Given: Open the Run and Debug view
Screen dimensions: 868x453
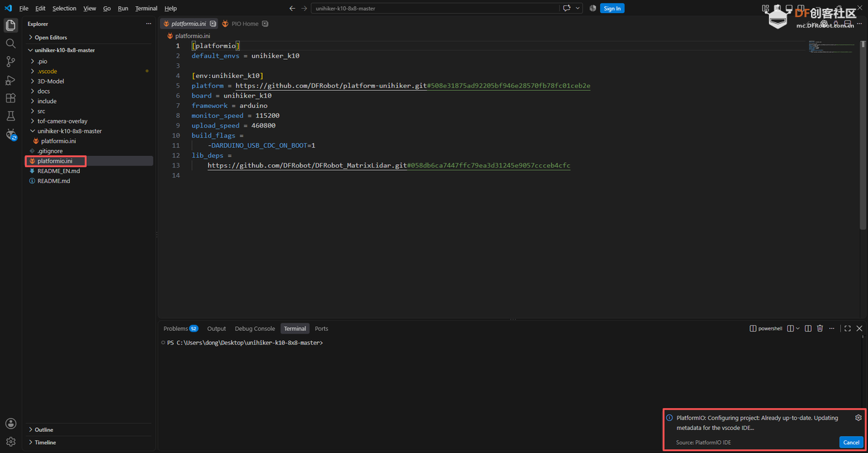Looking at the screenshot, I should (x=11, y=80).
